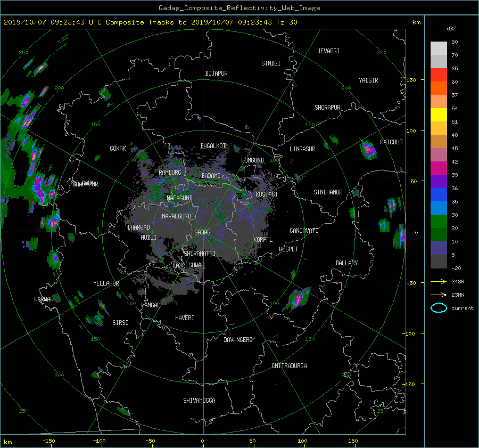Click the Gadag_Composite_Reflectivity_Web_Image title
This screenshot has width=479, height=448.
[x=239, y=8]
